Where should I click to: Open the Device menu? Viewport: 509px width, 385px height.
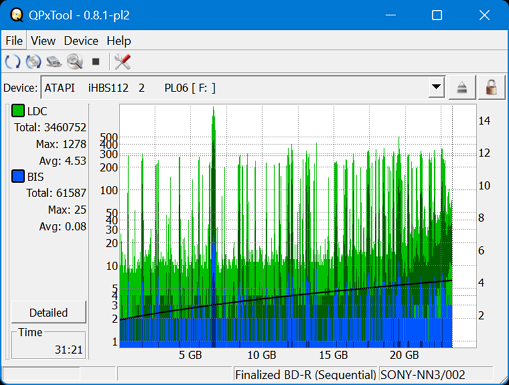(81, 41)
